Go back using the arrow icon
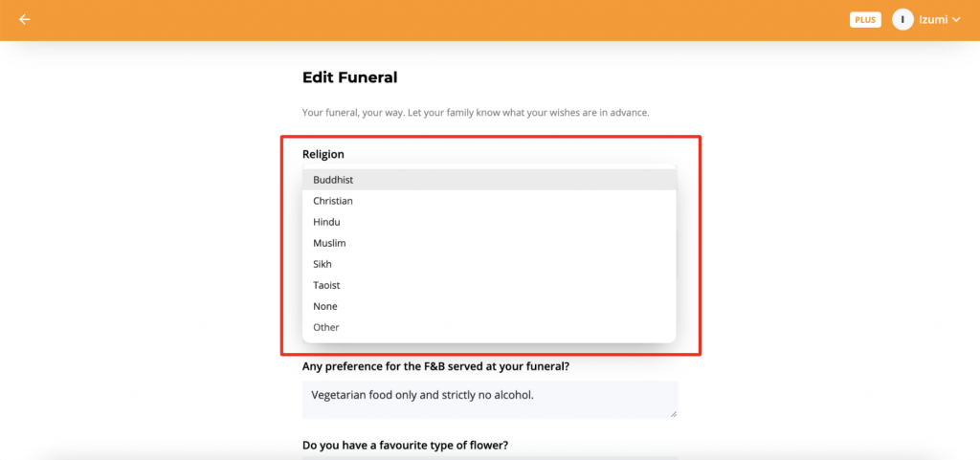980x460 pixels. pos(24,19)
